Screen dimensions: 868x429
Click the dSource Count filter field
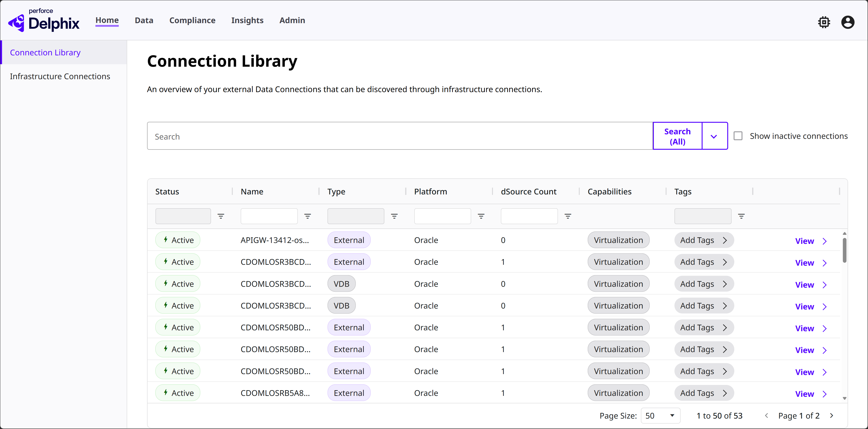(529, 216)
